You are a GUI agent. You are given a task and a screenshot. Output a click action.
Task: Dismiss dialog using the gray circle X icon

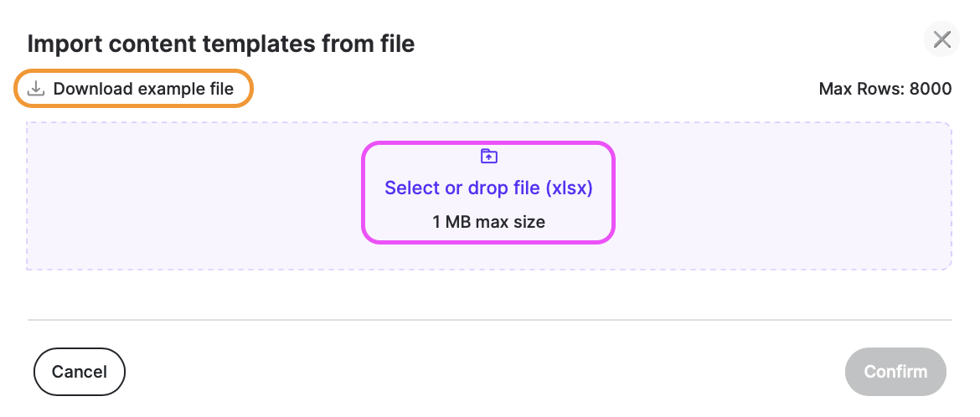[942, 39]
